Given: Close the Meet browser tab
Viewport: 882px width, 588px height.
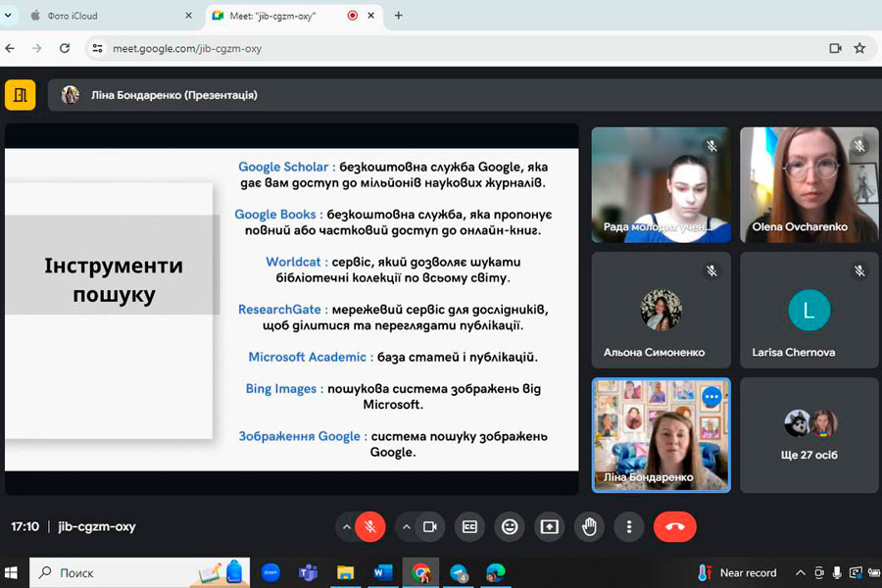Looking at the screenshot, I should (370, 16).
